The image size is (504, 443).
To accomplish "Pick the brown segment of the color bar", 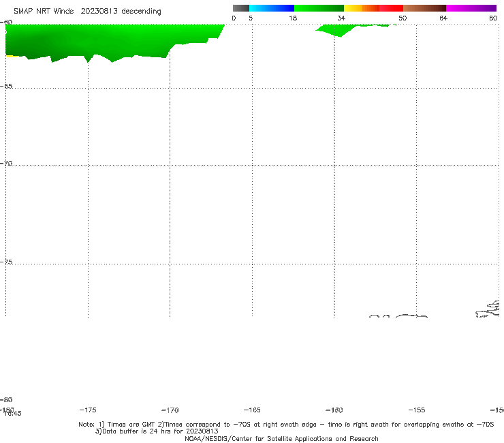I will click(424, 8).
